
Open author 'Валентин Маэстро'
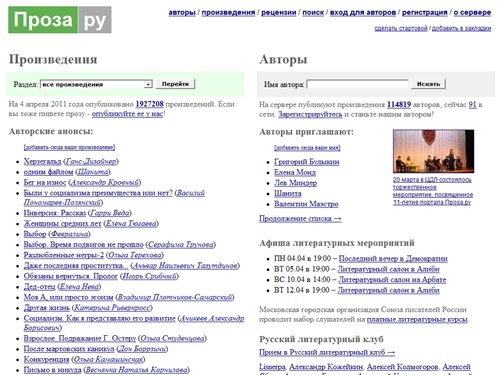(306, 204)
